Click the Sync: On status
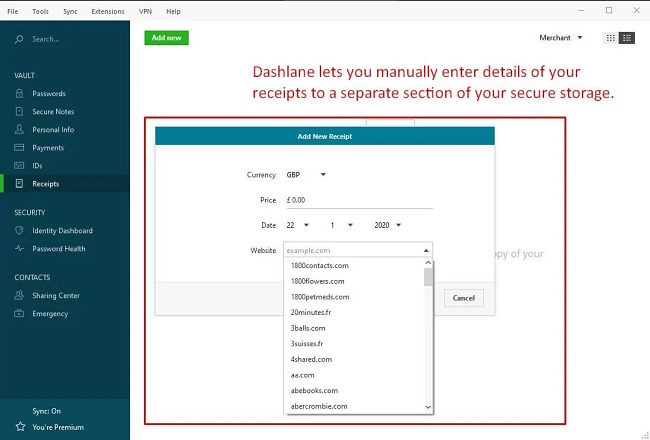The height and width of the screenshot is (440, 650). [x=46, y=411]
